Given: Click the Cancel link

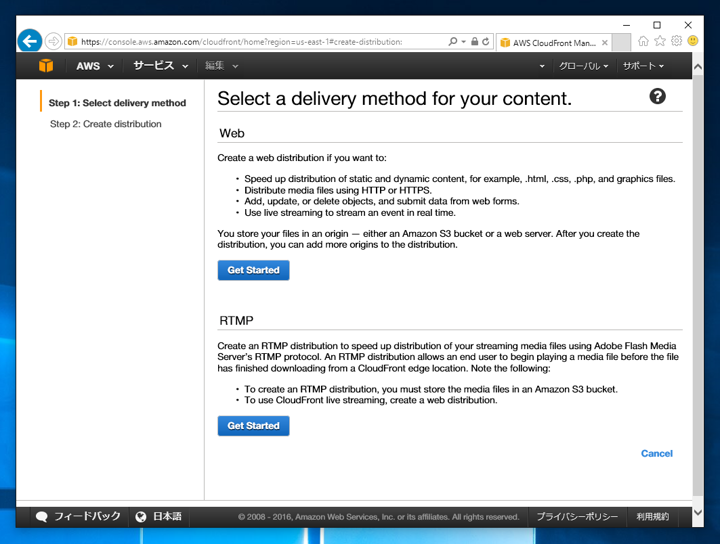Looking at the screenshot, I should coord(657,453).
